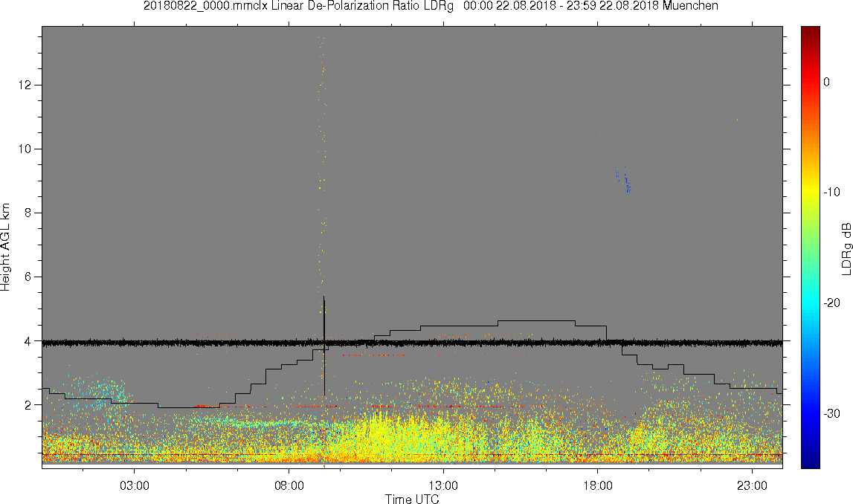
Task: Click the 08:00 time tick label
Action: 289,485
